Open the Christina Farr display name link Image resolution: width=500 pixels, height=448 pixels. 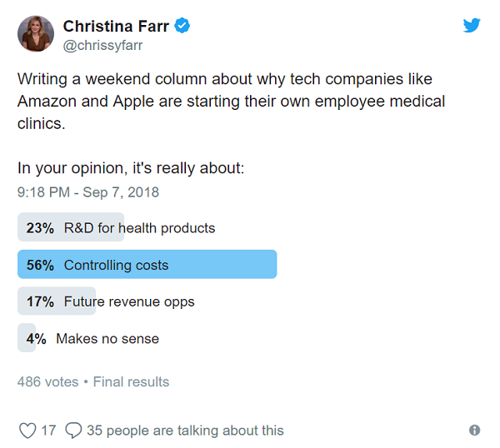(x=116, y=27)
